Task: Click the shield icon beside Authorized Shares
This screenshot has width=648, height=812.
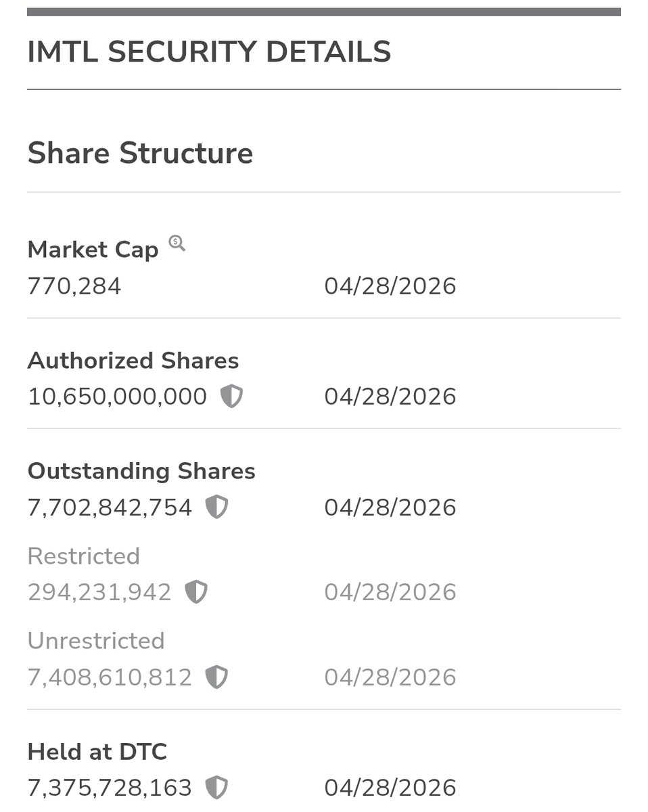Action: click(x=231, y=397)
